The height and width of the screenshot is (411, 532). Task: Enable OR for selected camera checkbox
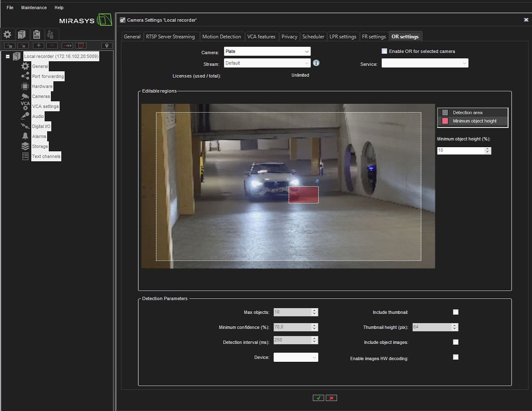click(x=384, y=51)
